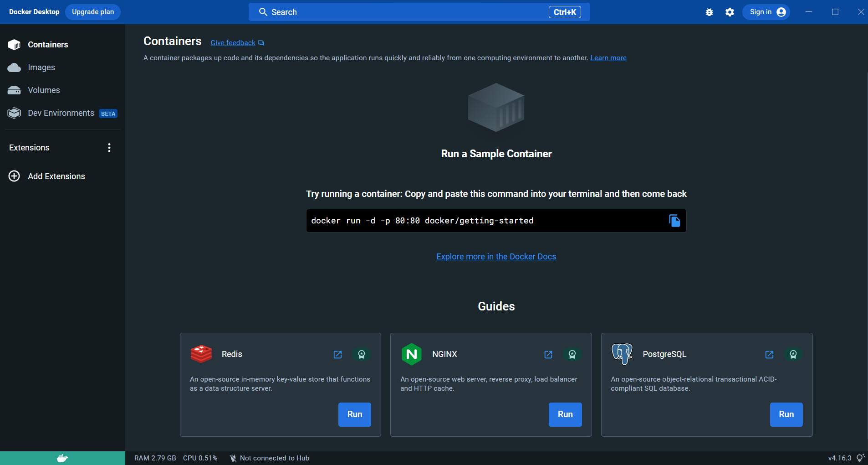The height and width of the screenshot is (465, 868).
Task: Click the Upgrade plan button
Action: [92, 12]
